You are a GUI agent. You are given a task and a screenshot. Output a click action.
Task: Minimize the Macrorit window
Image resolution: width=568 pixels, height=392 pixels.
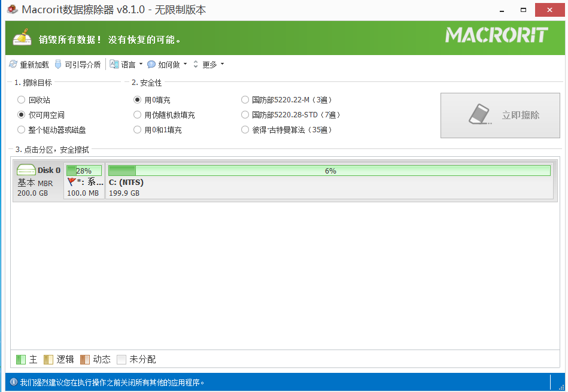[502, 10]
